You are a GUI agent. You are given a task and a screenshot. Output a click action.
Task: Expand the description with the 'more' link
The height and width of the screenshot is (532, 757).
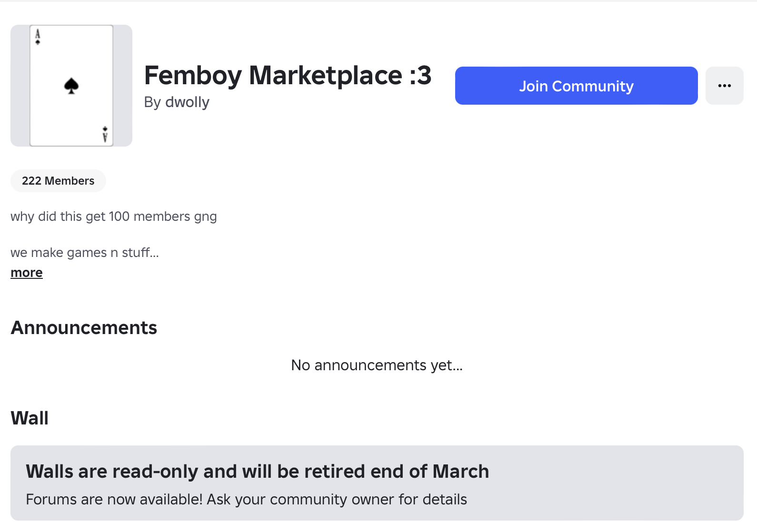coord(27,273)
